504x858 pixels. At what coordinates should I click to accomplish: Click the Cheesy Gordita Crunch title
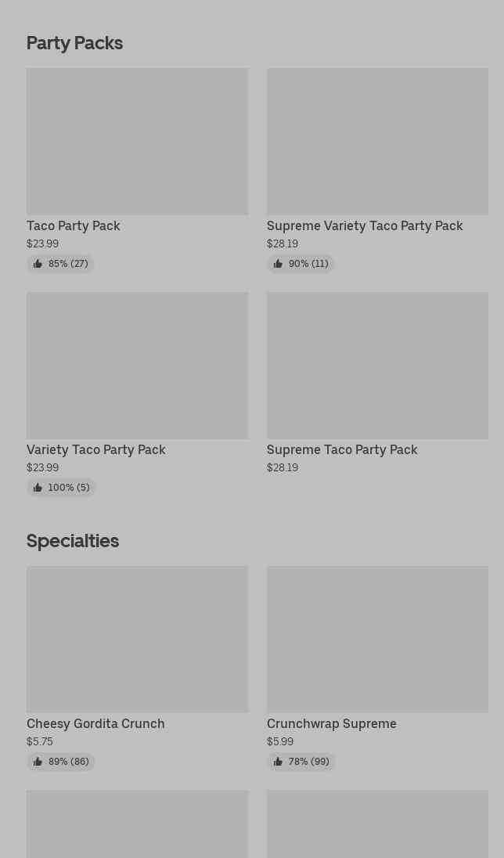pyautogui.click(x=95, y=723)
